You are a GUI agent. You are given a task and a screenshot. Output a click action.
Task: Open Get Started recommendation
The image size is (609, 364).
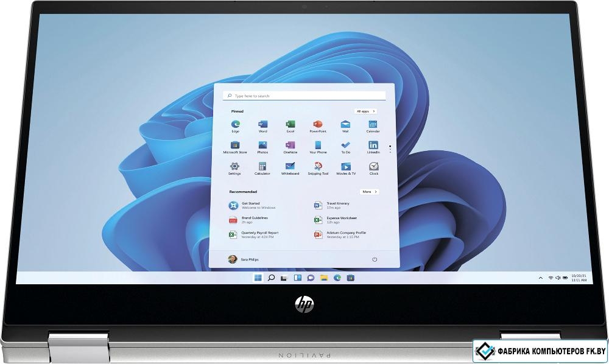253,205
